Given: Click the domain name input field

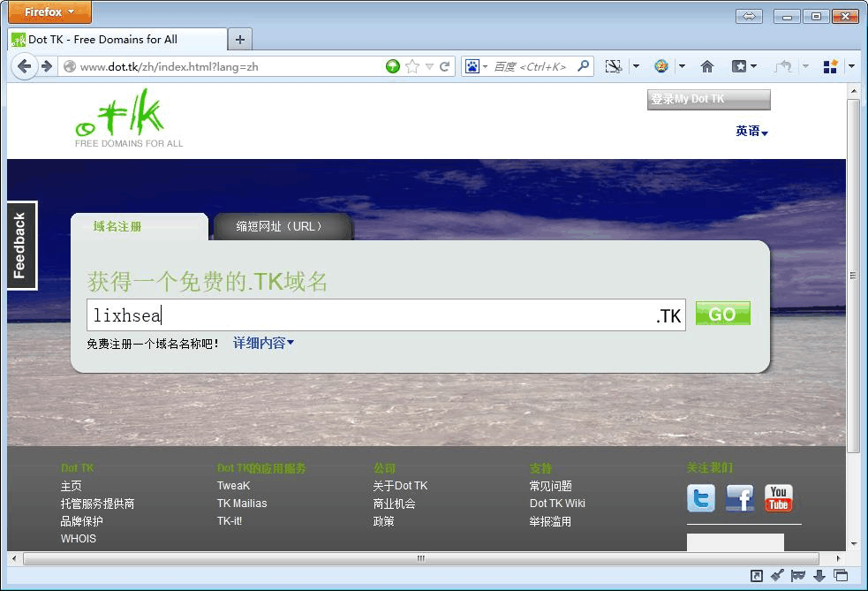Looking at the screenshot, I should pyautogui.click(x=371, y=315).
